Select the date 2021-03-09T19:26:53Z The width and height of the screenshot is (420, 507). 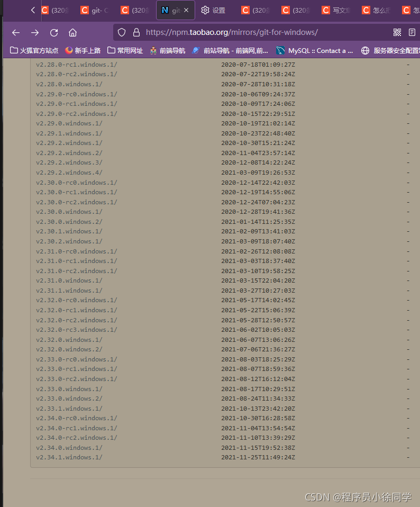click(x=258, y=173)
